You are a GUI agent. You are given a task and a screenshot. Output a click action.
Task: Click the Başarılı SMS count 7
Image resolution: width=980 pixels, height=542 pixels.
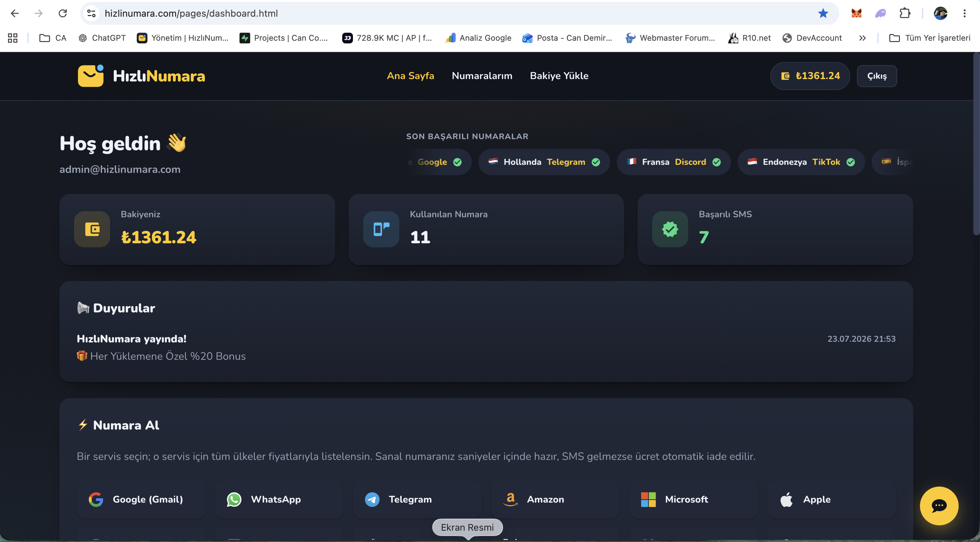[704, 237]
